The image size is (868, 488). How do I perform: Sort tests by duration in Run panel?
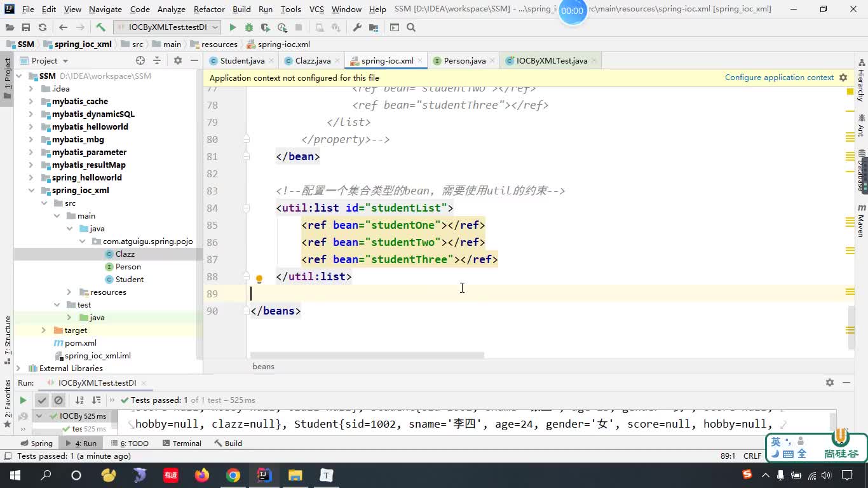[x=96, y=400]
